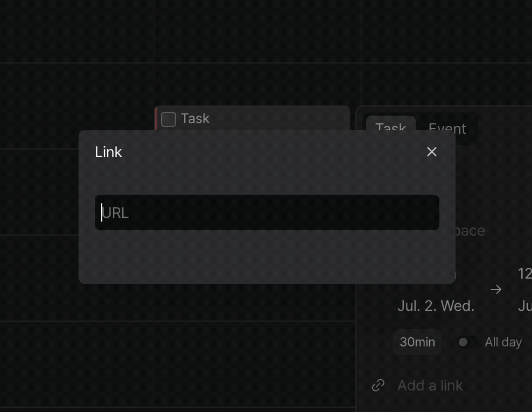
Task: Close the Link dialog with the X
Action: tap(431, 152)
